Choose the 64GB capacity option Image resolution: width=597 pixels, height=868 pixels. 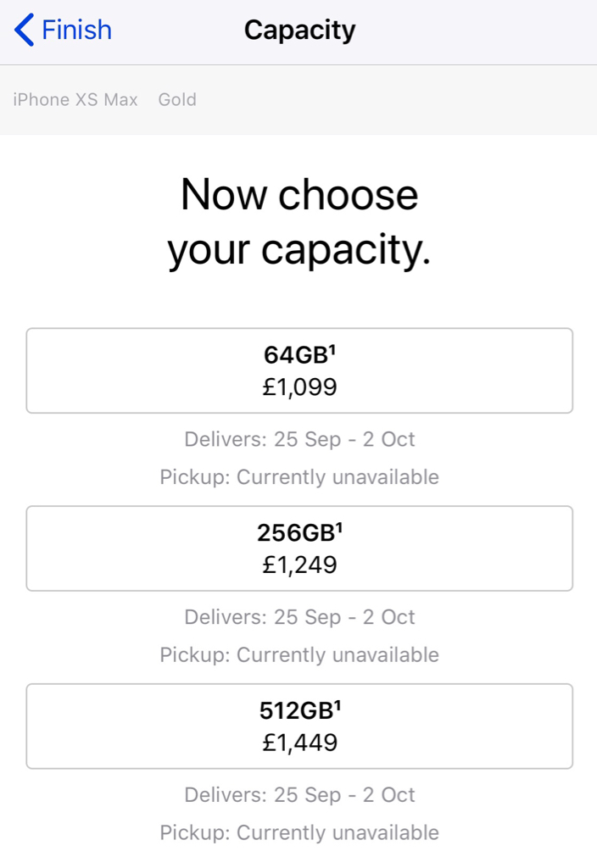pyautogui.click(x=299, y=370)
